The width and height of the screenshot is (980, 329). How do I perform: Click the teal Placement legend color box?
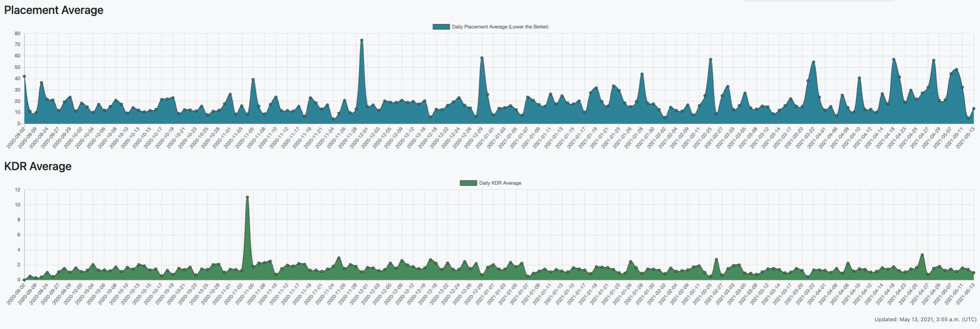[441, 27]
